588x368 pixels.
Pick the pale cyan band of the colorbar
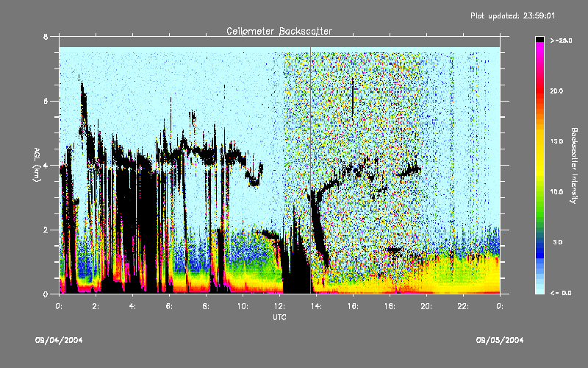point(539,287)
